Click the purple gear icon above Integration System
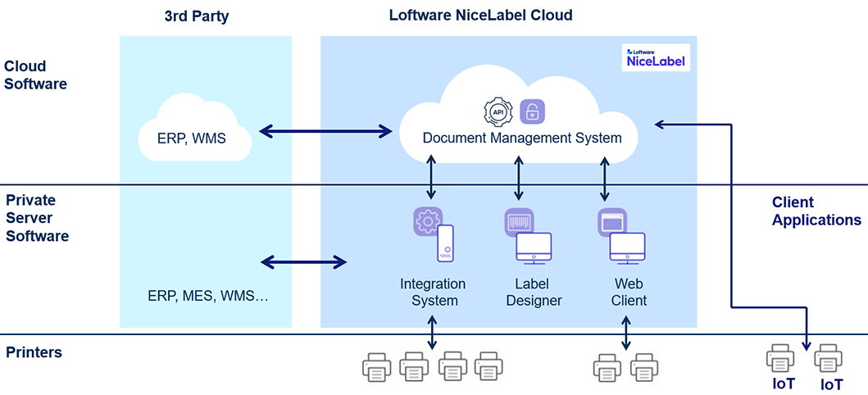Viewport: 868px width, 395px height. coord(427,221)
